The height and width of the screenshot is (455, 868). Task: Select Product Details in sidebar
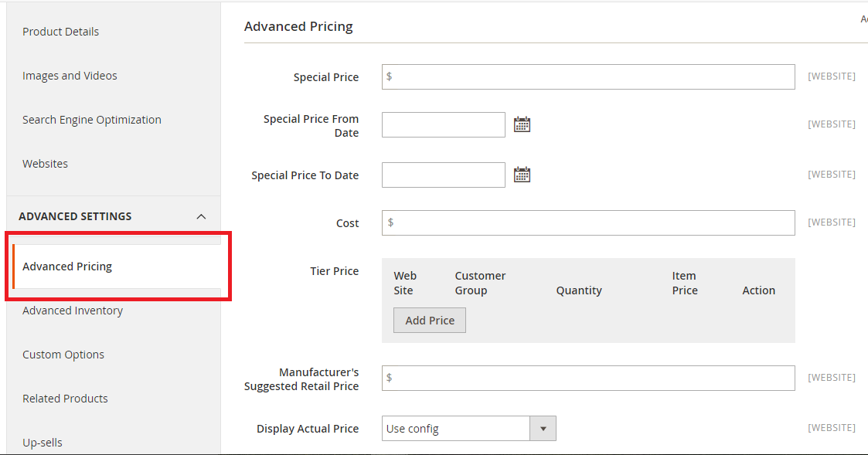pyautogui.click(x=60, y=32)
